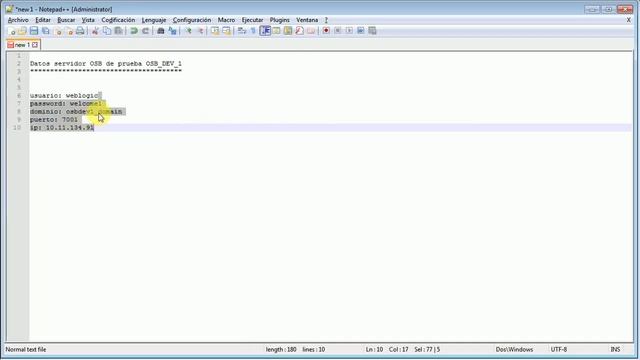Open the Buscar menu
This screenshot has height=360, width=640.
pos(66,20)
